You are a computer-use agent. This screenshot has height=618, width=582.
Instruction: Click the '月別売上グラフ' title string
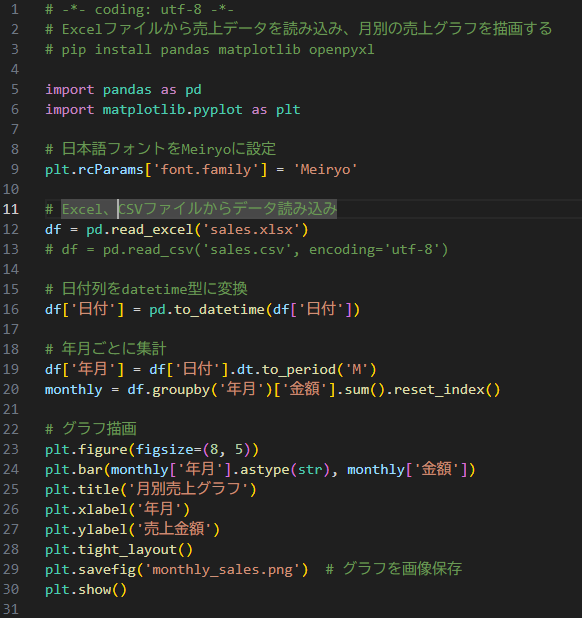[188, 489]
